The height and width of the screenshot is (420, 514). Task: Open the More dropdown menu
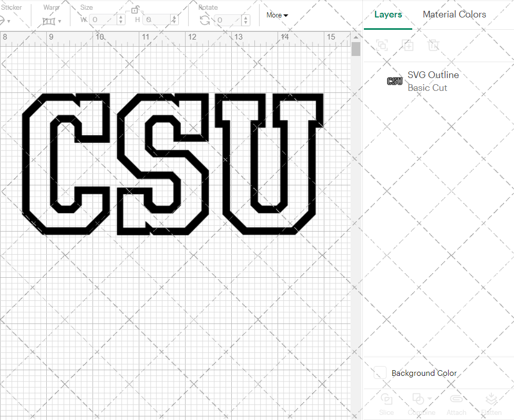(x=277, y=15)
